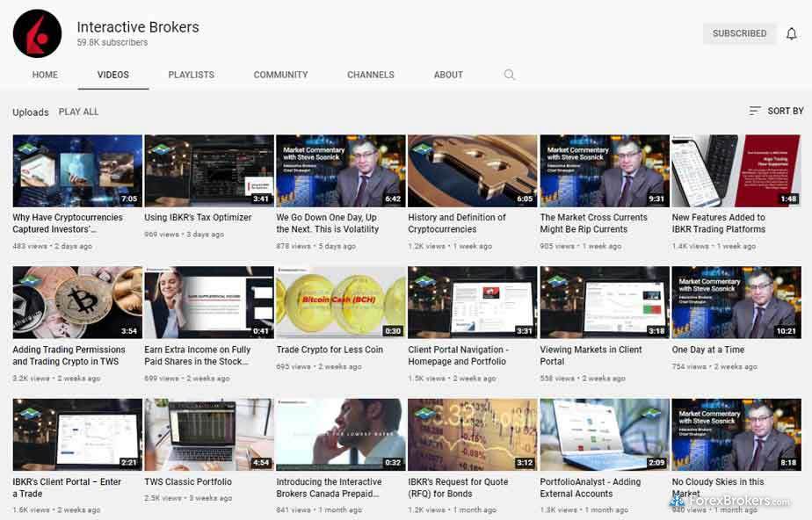The height and width of the screenshot is (520, 812).
Task: Toggle the notification bell icon
Action: click(791, 33)
